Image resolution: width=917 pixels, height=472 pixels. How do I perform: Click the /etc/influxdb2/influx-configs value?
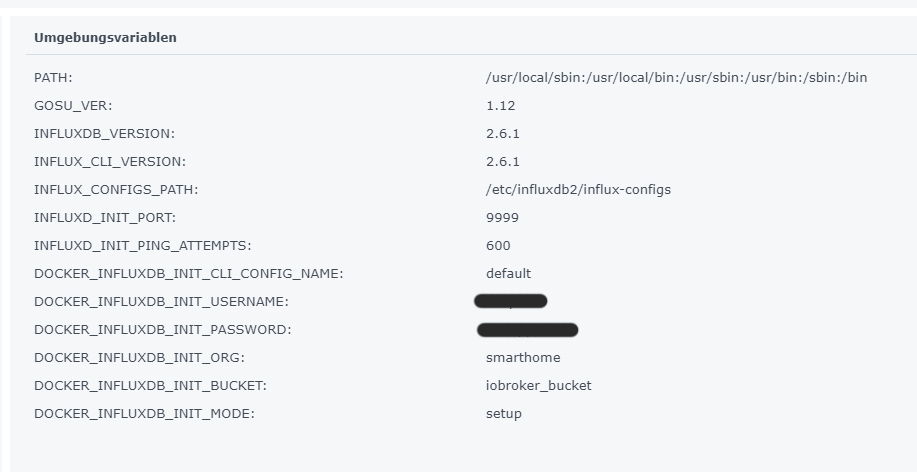click(578, 190)
